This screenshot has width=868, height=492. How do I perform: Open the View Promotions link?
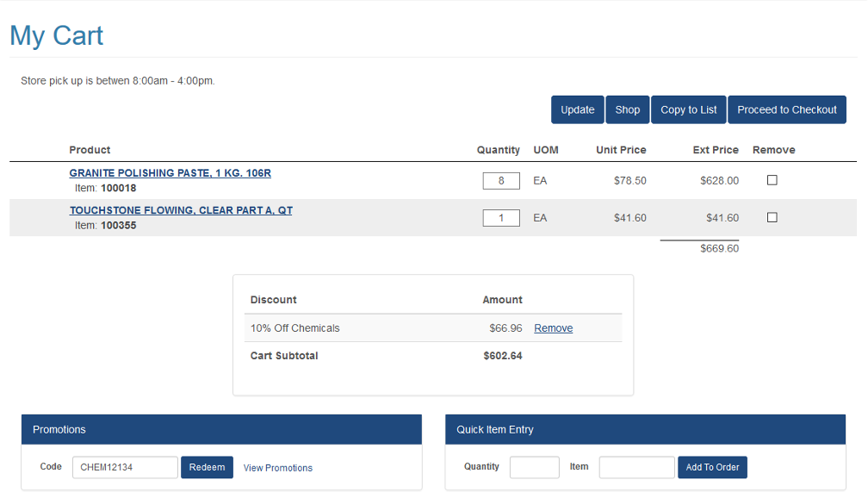tap(277, 468)
